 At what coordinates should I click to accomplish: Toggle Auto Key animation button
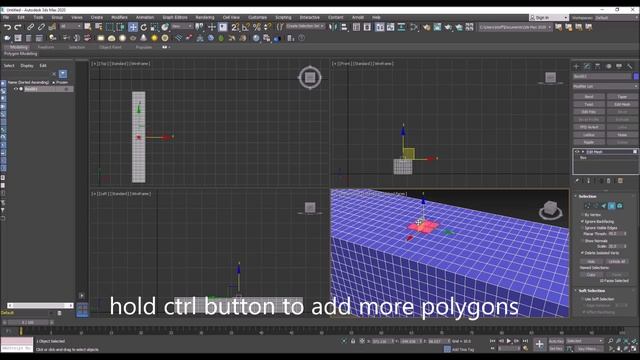[x=556, y=341]
